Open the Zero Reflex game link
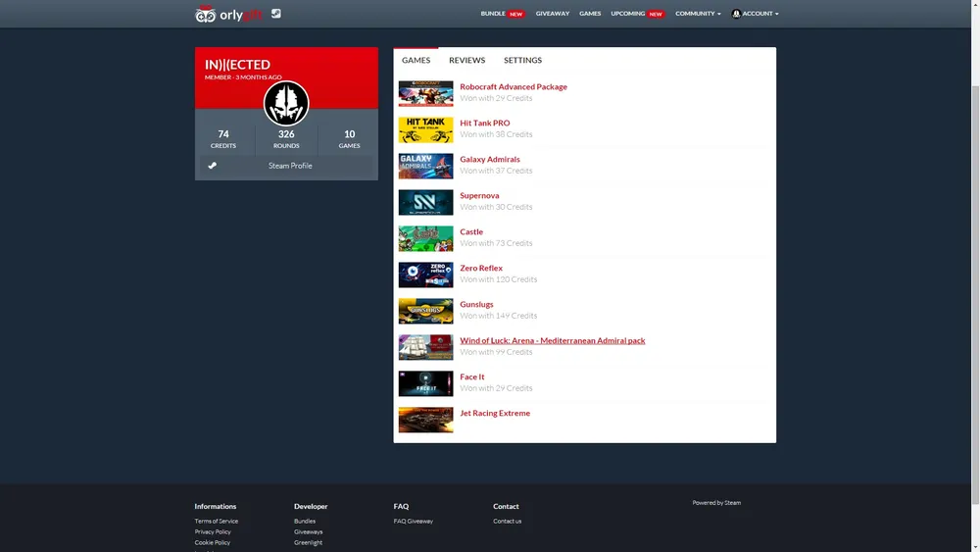The width and height of the screenshot is (980, 552). click(481, 268)
